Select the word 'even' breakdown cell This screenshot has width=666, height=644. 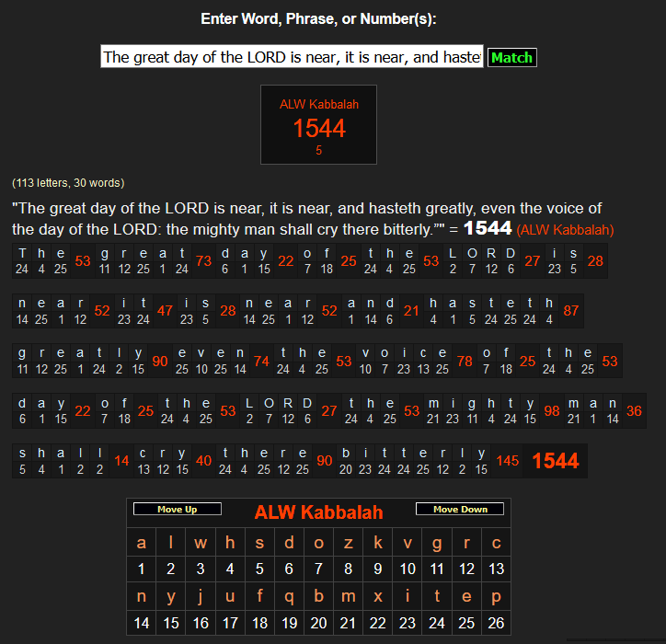(x=211, y=361)
